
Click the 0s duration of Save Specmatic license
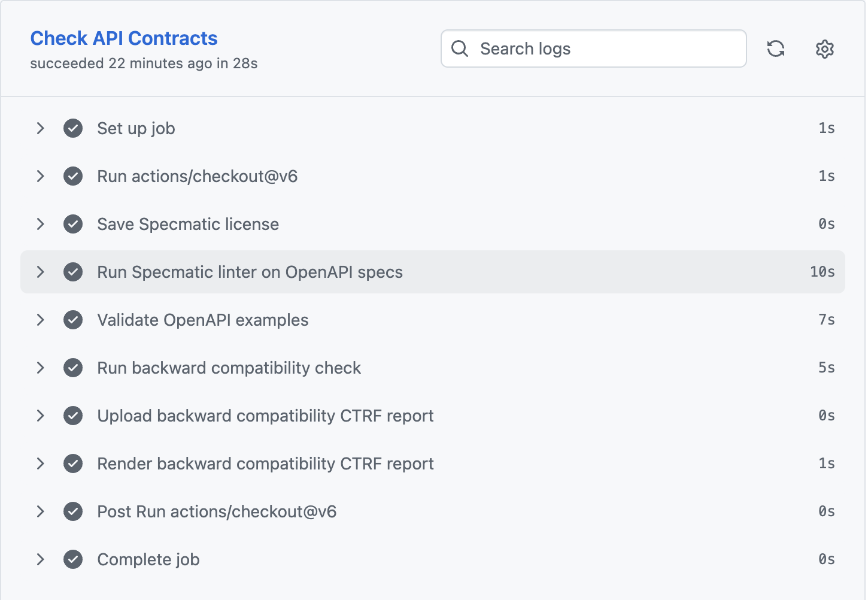827,224
